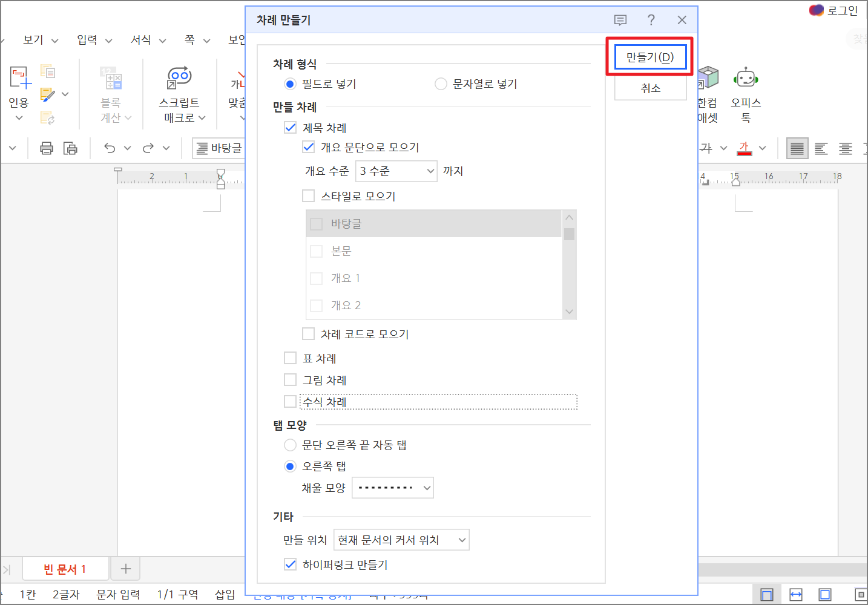Click style list scroll up arrow
Viewport: 868px width, 605px height.
569,217
